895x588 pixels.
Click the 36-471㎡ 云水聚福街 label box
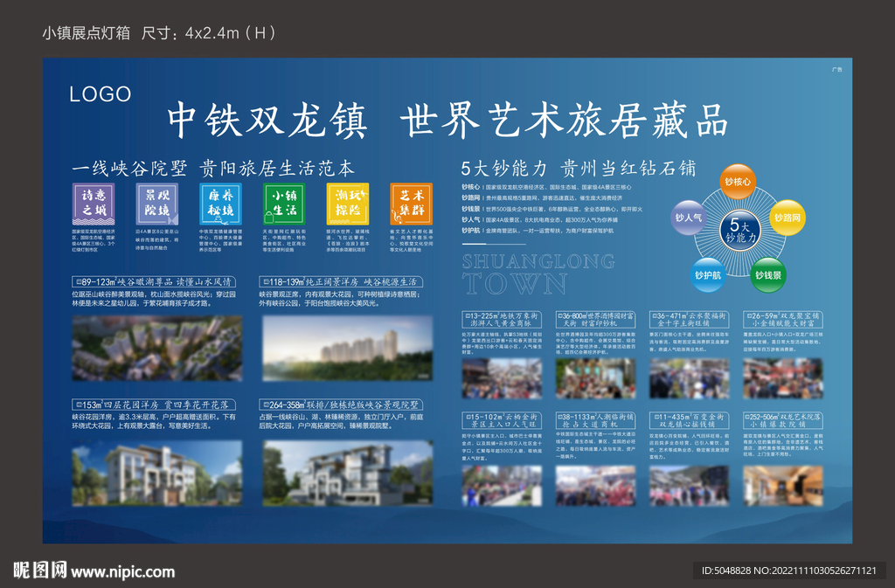689,319
